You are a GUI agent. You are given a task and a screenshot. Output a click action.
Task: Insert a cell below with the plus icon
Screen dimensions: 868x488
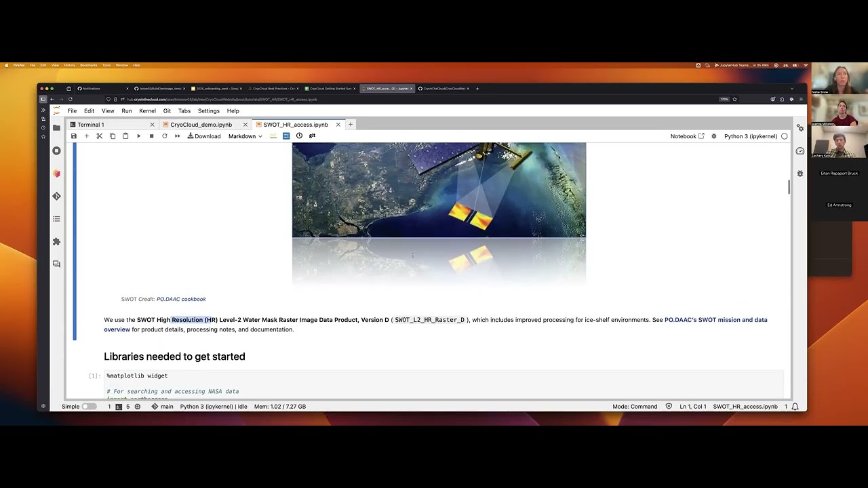86,136
